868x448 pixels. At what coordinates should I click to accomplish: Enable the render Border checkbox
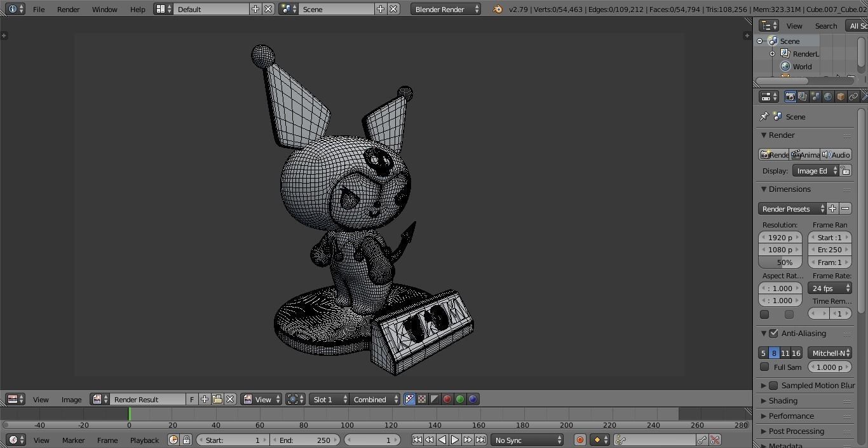764,314
